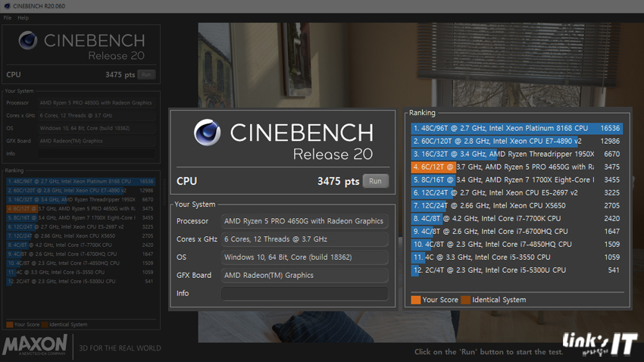Select the Xeon E5-2697 v2 ranking row
Viewport: 644px width, 362px height.
click(81, 226)
